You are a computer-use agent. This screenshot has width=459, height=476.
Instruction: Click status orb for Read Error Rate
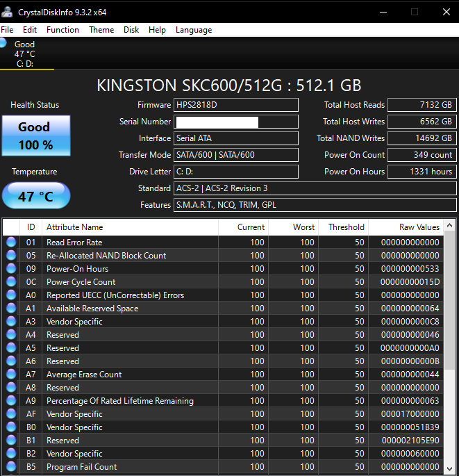pos(11,243)
